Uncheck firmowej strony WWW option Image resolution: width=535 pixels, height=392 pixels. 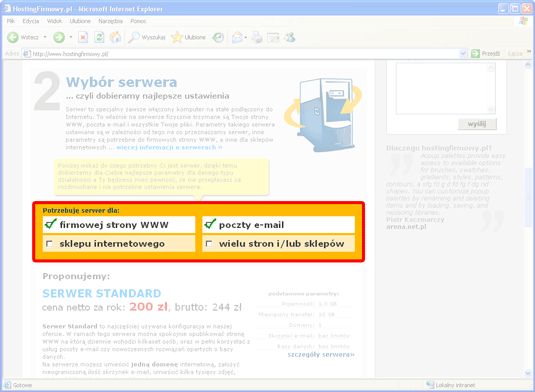[x=50, y=224]
